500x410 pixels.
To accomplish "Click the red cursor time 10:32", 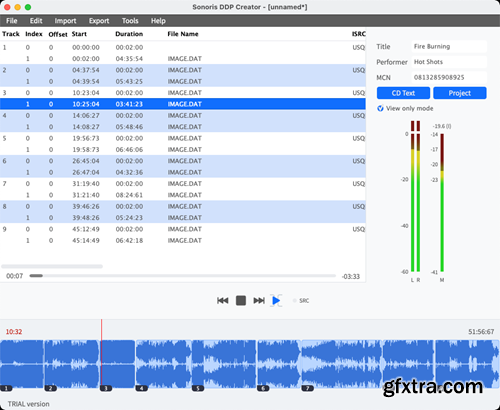I will pos(14,332).
